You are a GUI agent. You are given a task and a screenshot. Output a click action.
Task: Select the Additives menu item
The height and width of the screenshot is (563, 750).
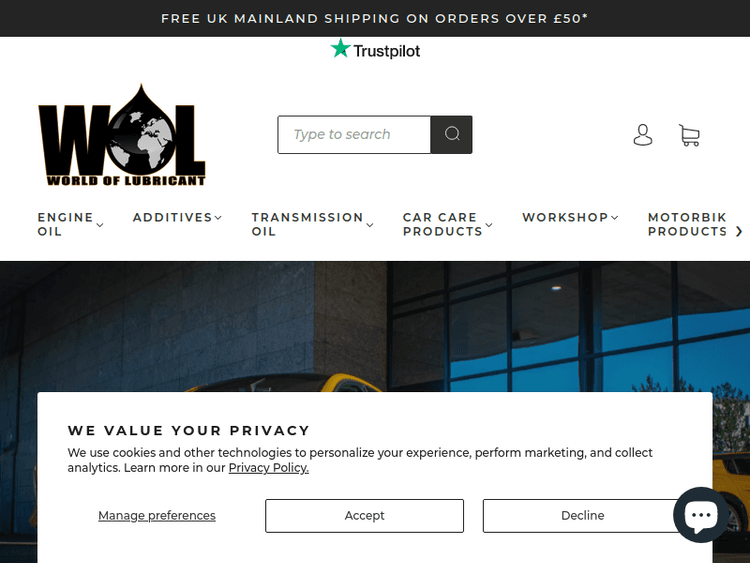[x=172, y=218]
